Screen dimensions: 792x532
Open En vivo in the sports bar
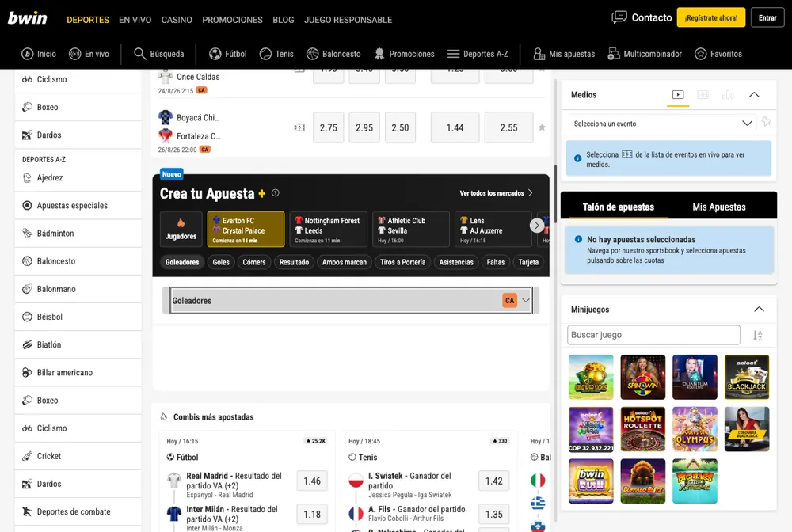[89, 54]
